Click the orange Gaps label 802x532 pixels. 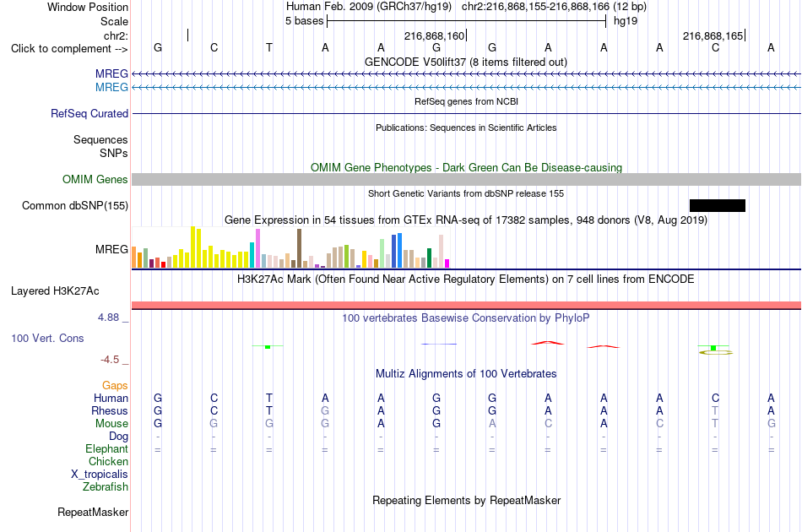(x=115, y=386)
